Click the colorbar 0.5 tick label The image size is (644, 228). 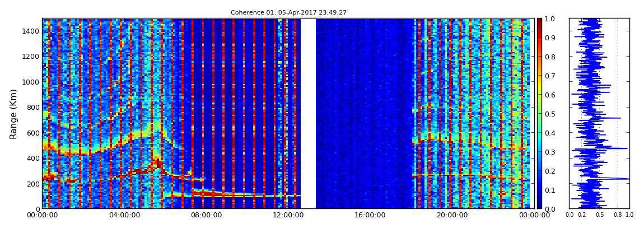pos(549,114)
